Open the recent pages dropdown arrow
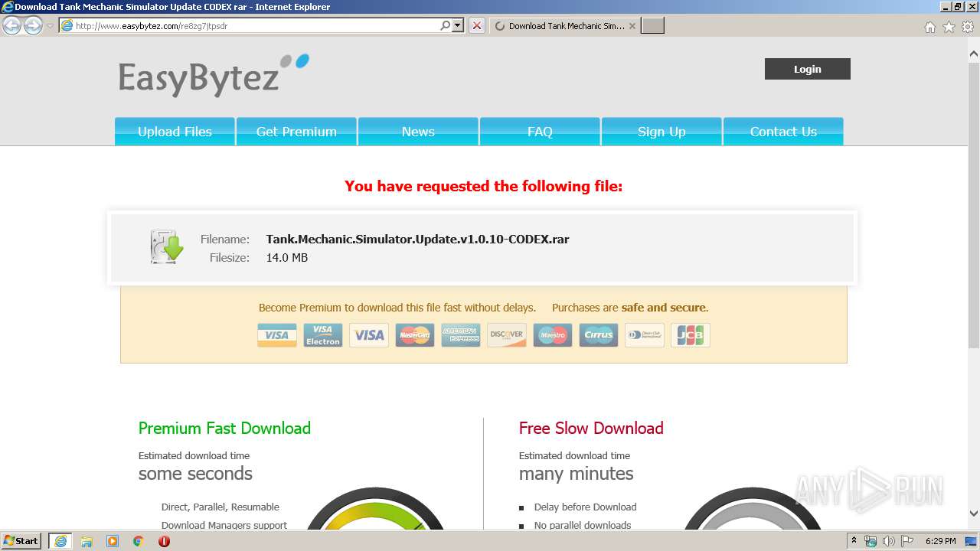The height and width of the screenshot is (551, 980). pos(50,26)
